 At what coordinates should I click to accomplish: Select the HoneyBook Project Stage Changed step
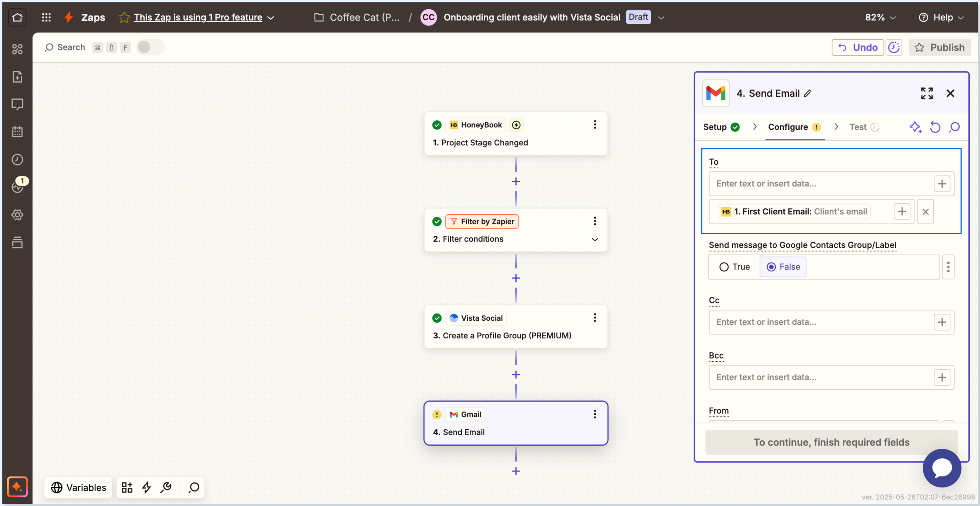click(x=516, y=134)
